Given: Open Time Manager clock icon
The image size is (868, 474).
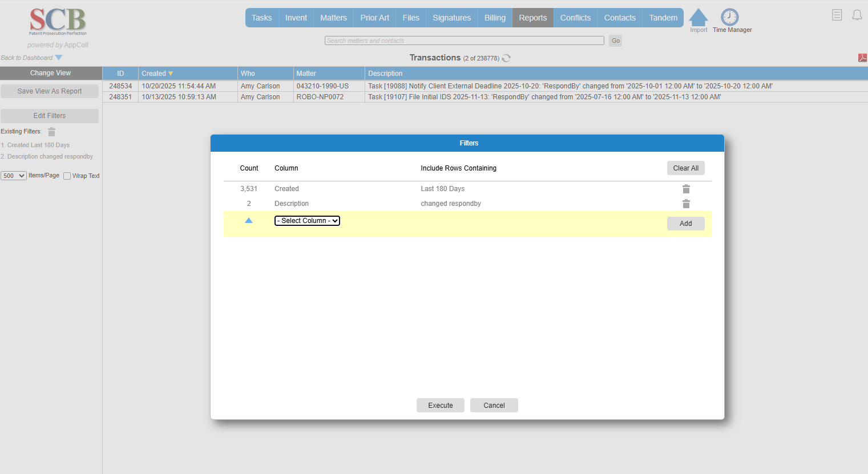Looking at the screenshot, I should click(729, 17).
